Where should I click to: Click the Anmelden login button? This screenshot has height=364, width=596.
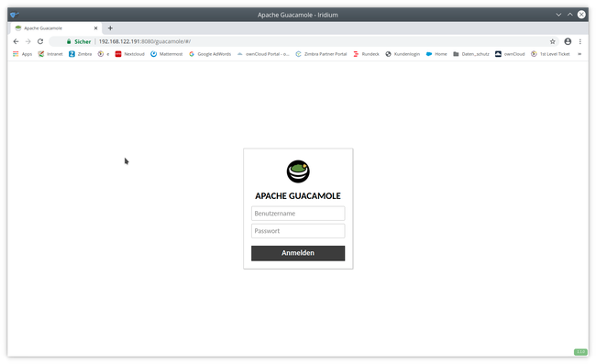tap(298, 253)
